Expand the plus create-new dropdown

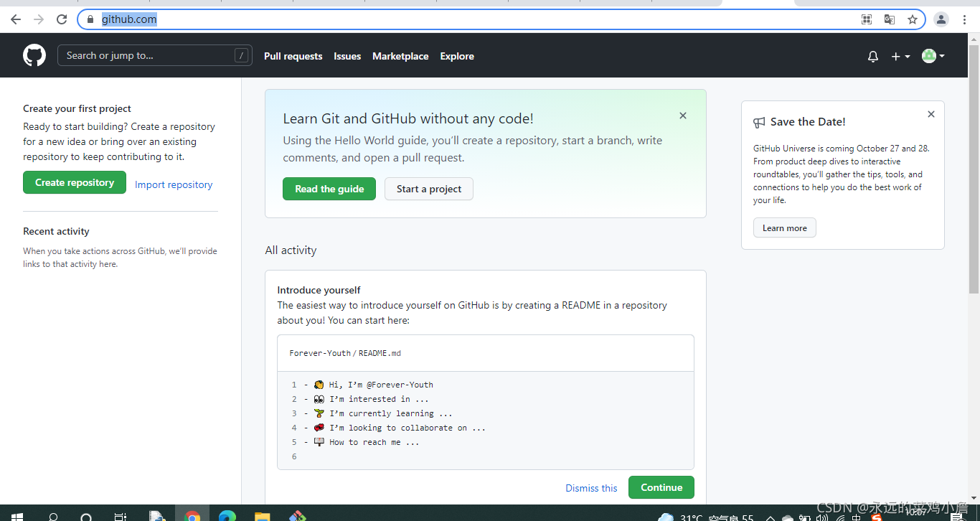point(900,57)
